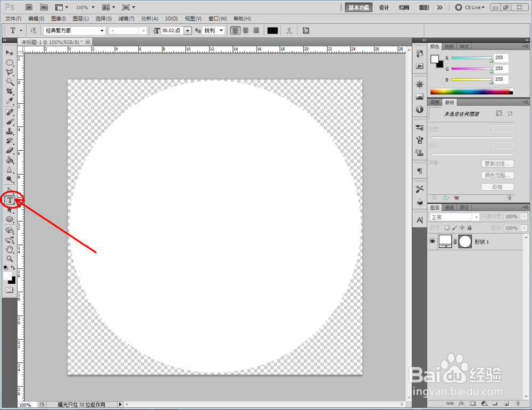Screen dimensions: 532x410
Task: Toggle lock position for layer
Action: click(462, 228)
